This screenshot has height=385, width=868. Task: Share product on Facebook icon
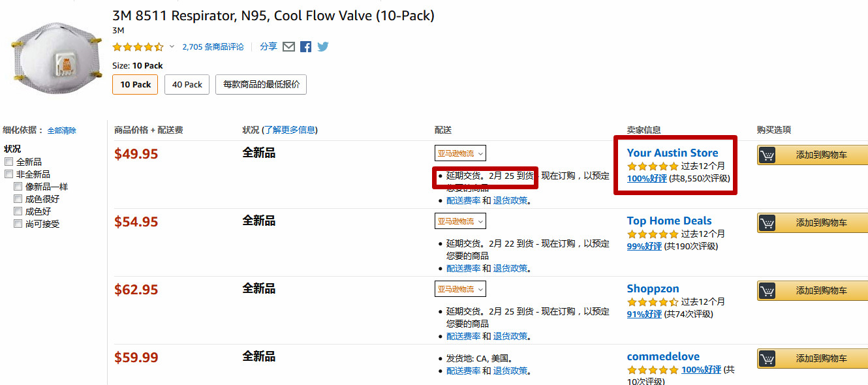305,47
